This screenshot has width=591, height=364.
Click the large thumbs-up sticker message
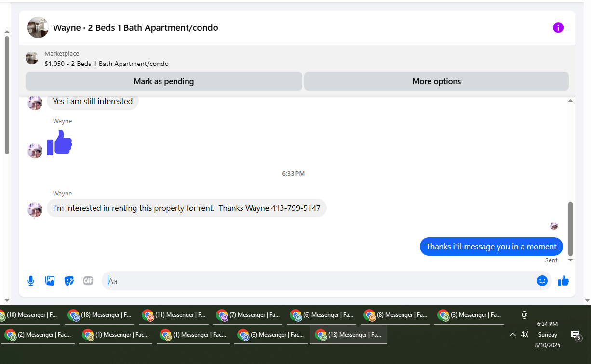[59, 143]
